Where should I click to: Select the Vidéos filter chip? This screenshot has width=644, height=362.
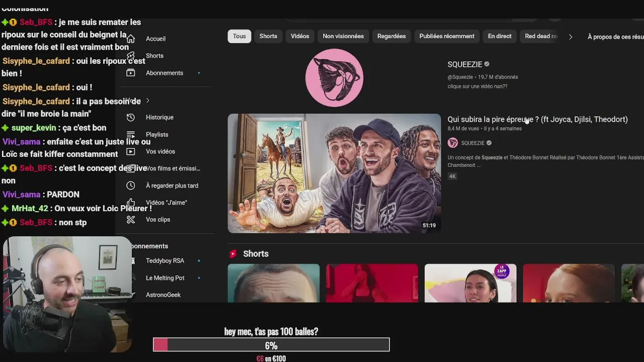[x=300, y=36]
